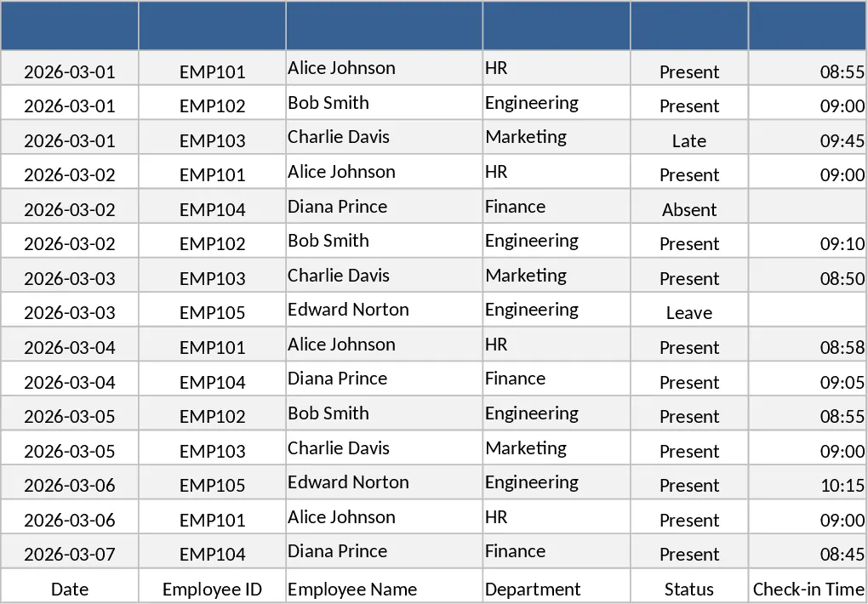
Task: Select the empty check-in cell for Diana Prince
Action: point(808,206)
